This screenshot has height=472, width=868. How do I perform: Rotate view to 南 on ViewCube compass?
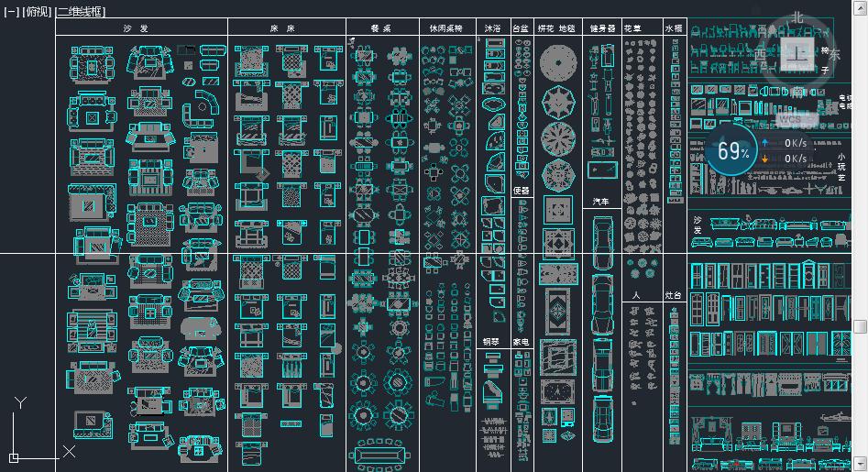[797, 92]
